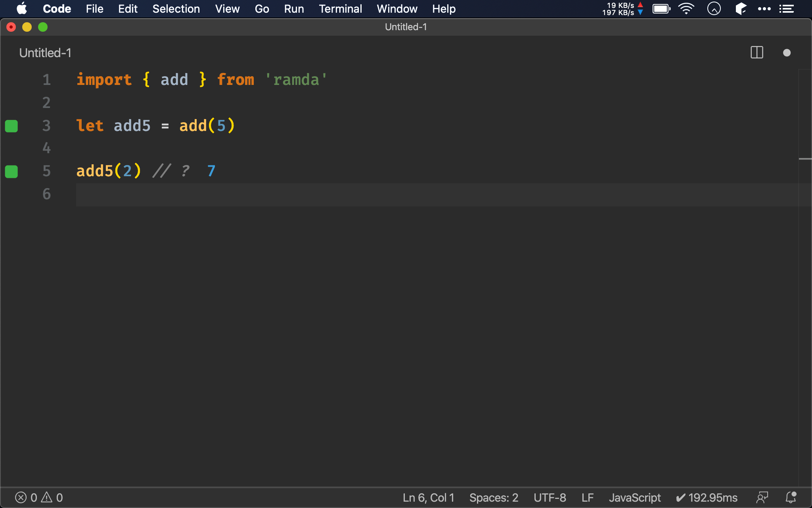
Task: Open macOS Control Center list icon
Action: (x=786, y=9)
